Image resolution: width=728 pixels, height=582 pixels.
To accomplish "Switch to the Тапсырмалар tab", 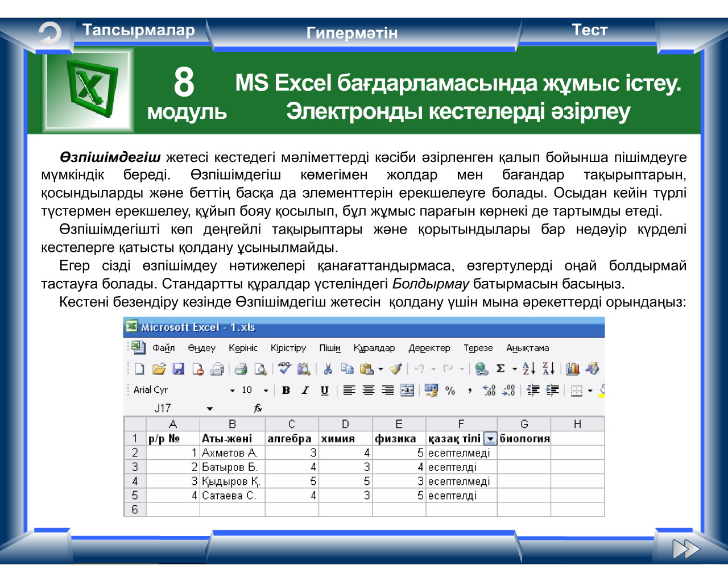I will [x=139, y=30].
